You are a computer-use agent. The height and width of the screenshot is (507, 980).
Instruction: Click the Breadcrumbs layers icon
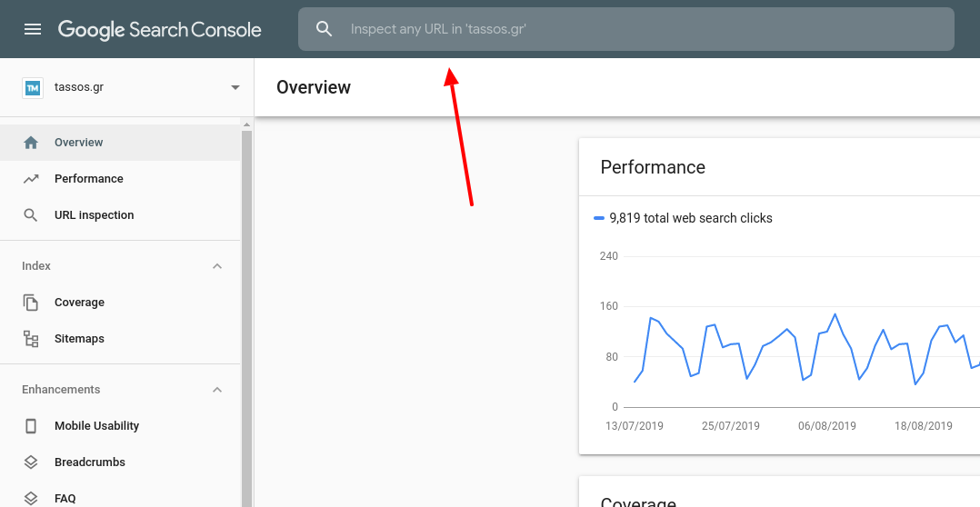(x=31, y=462)
